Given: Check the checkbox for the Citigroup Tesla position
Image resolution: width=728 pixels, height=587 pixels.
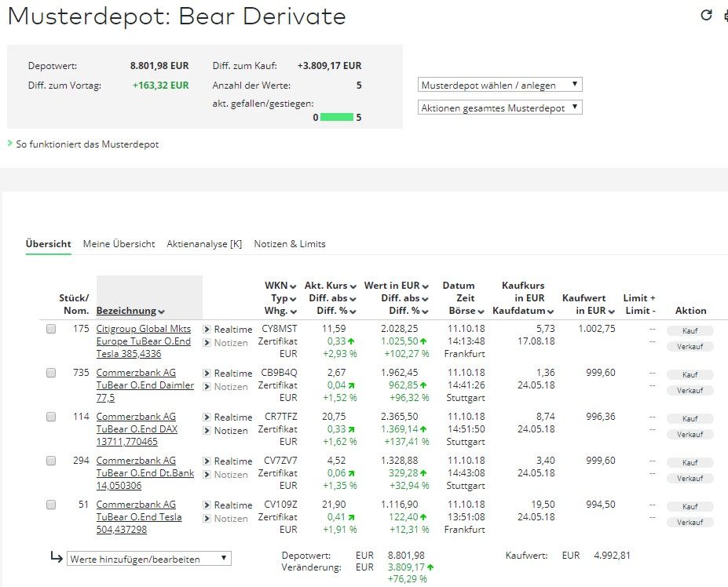Looking at the screenshot, I should tap(50, 328).
